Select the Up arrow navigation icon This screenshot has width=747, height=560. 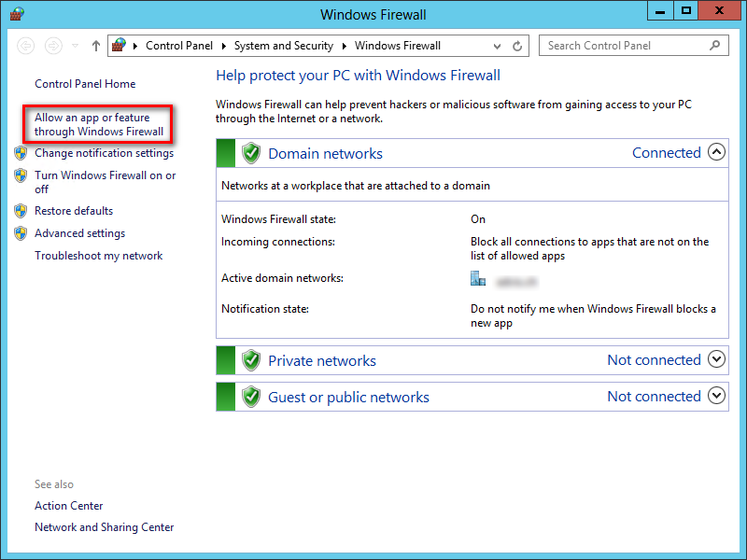(95, 45)
